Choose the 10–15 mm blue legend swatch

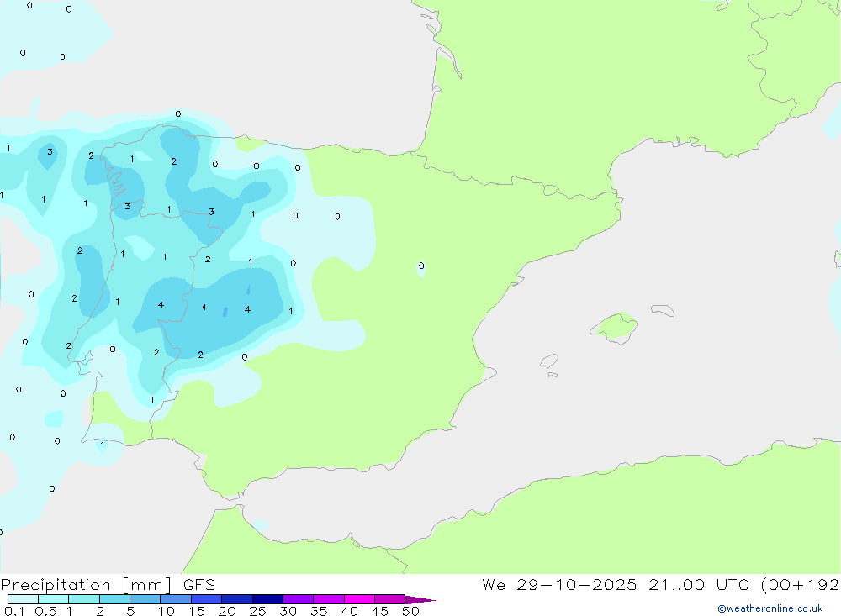click(x=176, y=599)
